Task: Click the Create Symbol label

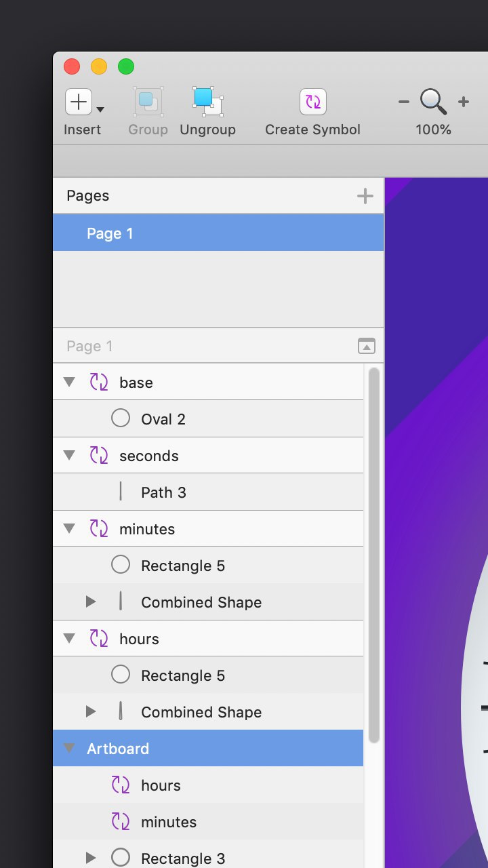Action: pos(313,130)
